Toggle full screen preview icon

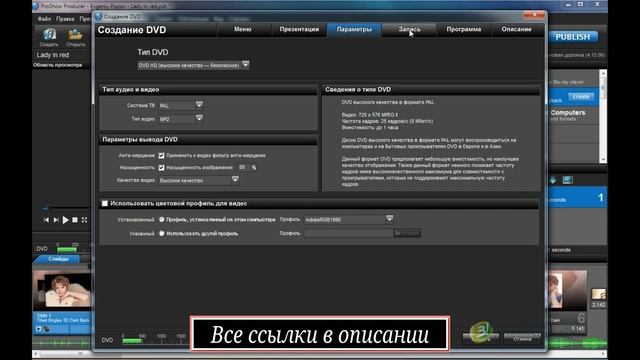coord(84,220)
